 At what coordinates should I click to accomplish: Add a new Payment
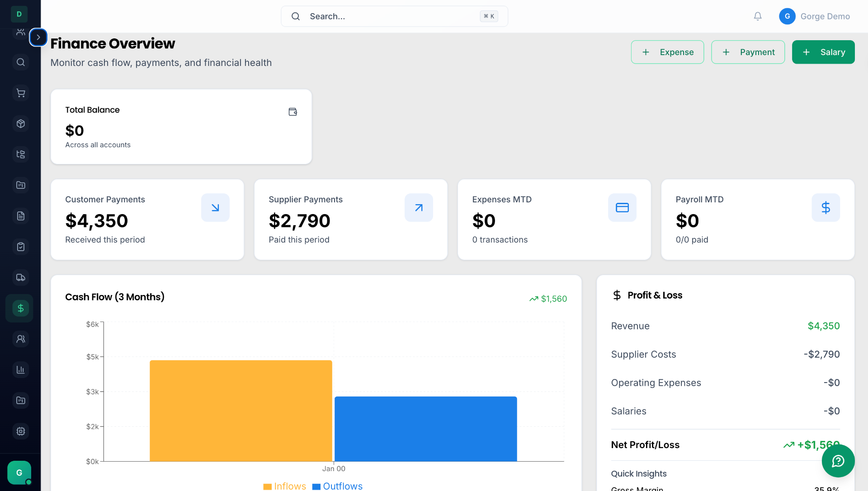[x=748, y=52]
